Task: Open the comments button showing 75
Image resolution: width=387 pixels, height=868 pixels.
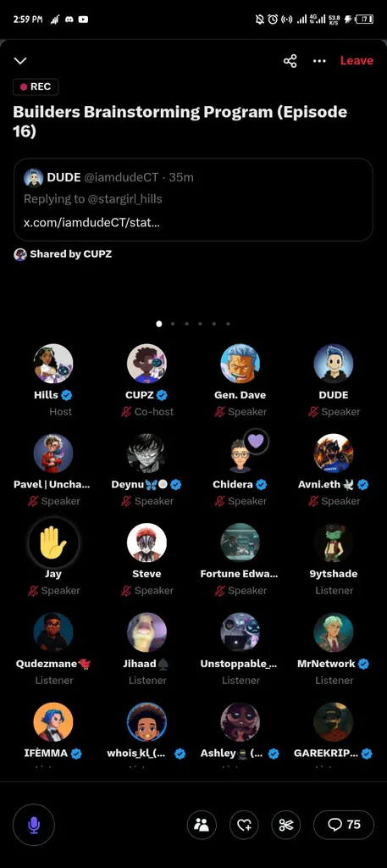Action: [343, 825]
